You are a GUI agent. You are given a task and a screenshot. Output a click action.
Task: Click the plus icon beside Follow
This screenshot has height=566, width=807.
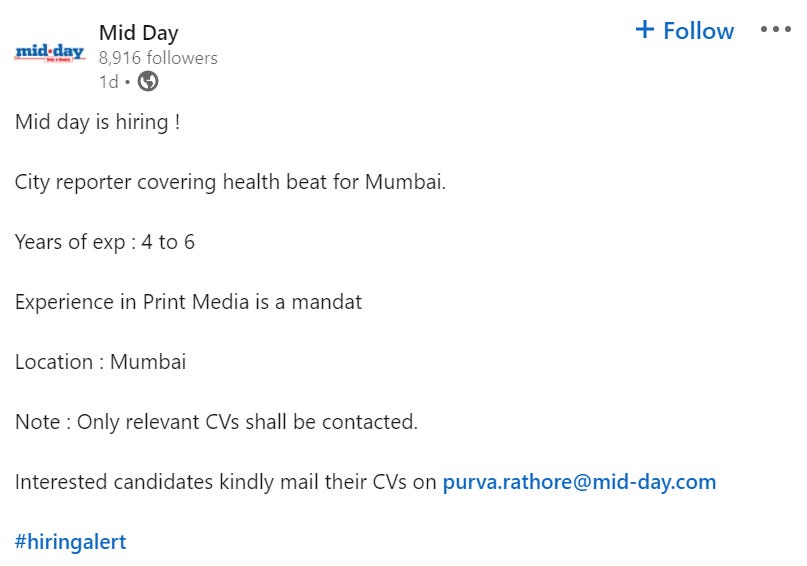[644, 30]
